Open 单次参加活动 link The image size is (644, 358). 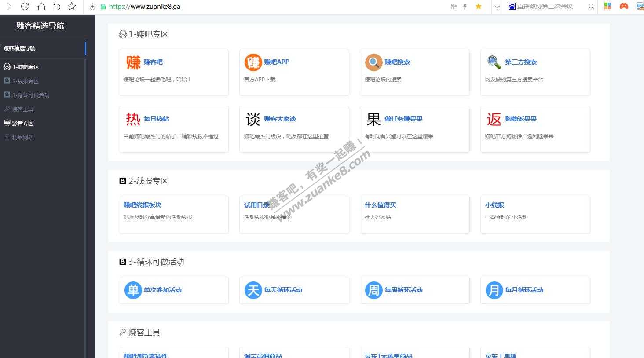(x=163, y=290)
